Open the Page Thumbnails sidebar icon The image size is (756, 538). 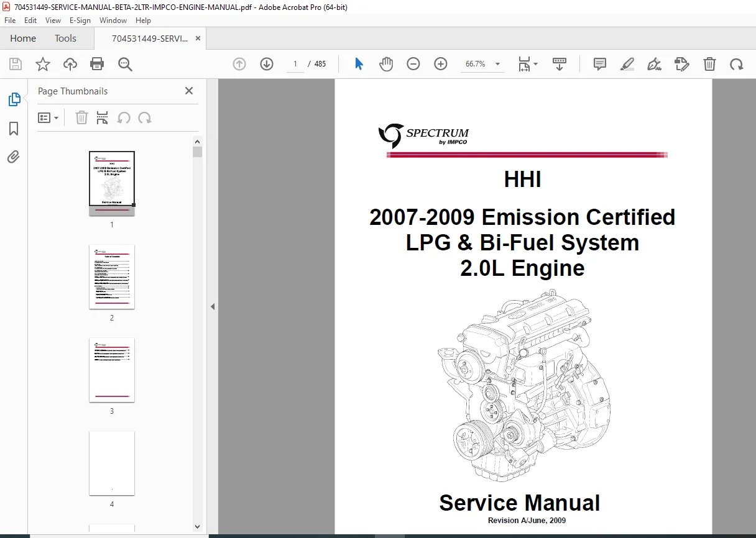[x=14, y=99]
